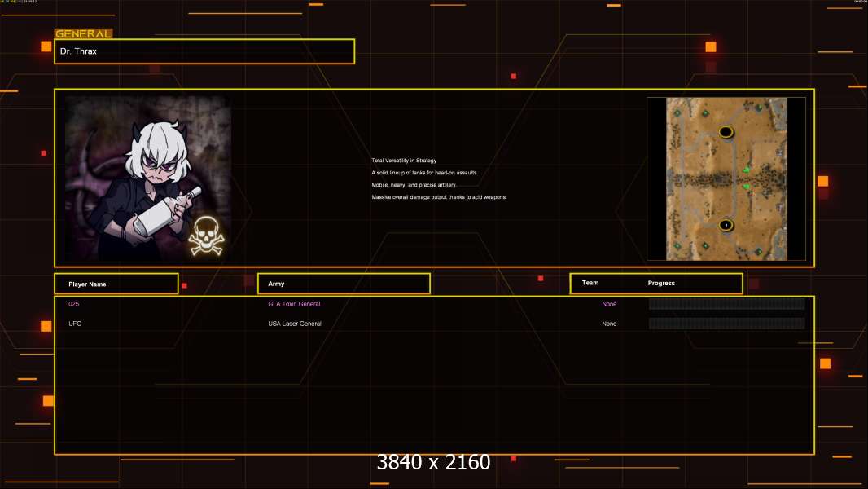Image resolution: width=868 pixels, height=489 pixels.
Task: Click the loading progress bar for player 025
Action: [x=727, y=303]
